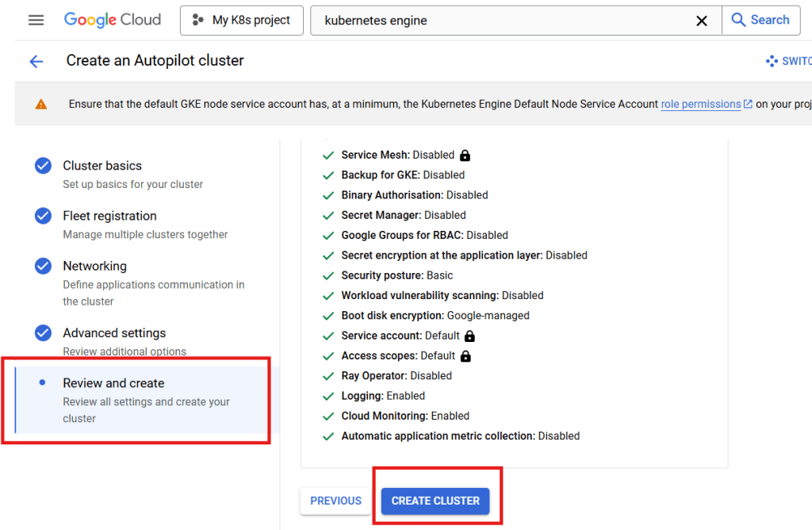Click Automatic application metric collection row
Image resolution: width=812 pixels, height=530 pixels.
[x=451, y=436]
